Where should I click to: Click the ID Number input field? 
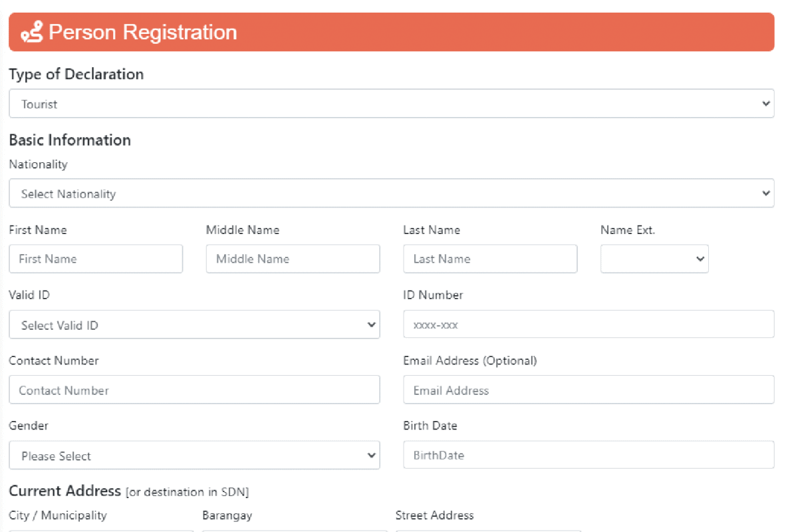589,325
